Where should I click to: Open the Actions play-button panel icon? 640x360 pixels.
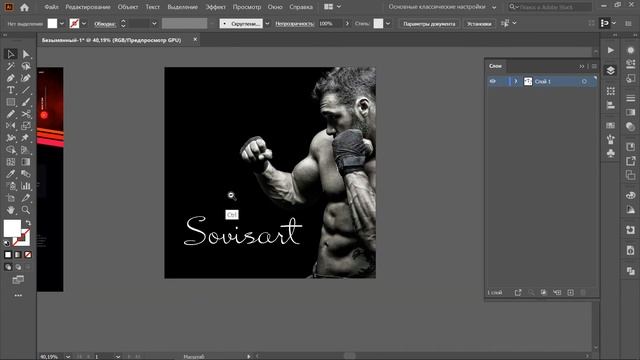[x=611, y=50]
